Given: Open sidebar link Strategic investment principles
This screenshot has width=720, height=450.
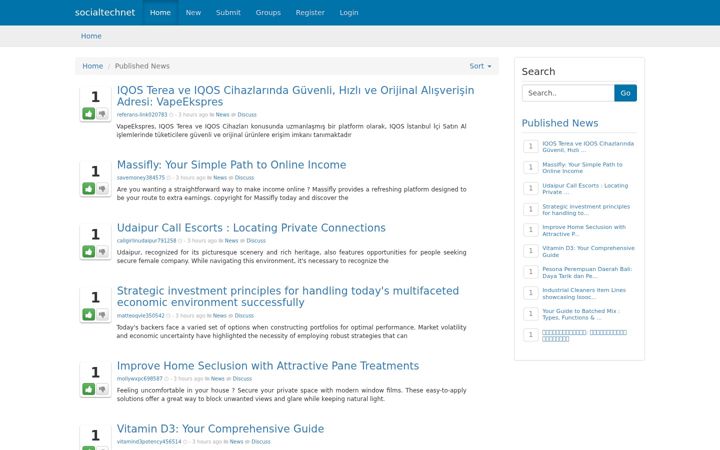Looking at the screenshot, I should pyautogui.click(x=586, y=210).
